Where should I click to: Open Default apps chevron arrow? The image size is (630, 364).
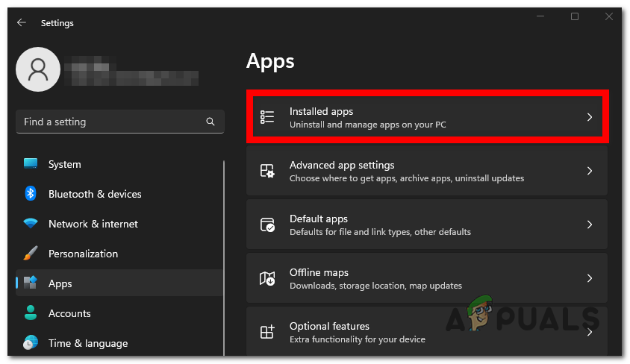[x=590, y=225]
